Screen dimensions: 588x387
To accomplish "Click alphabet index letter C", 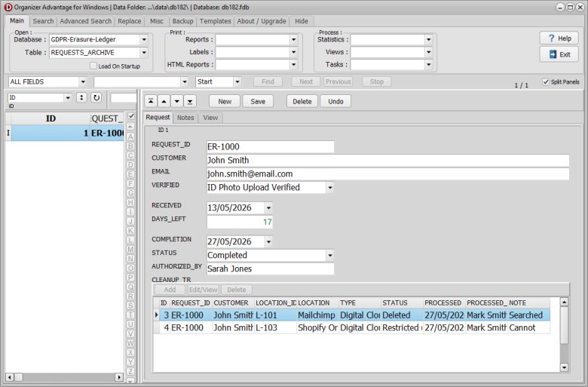I will click(x=130, y=155).
